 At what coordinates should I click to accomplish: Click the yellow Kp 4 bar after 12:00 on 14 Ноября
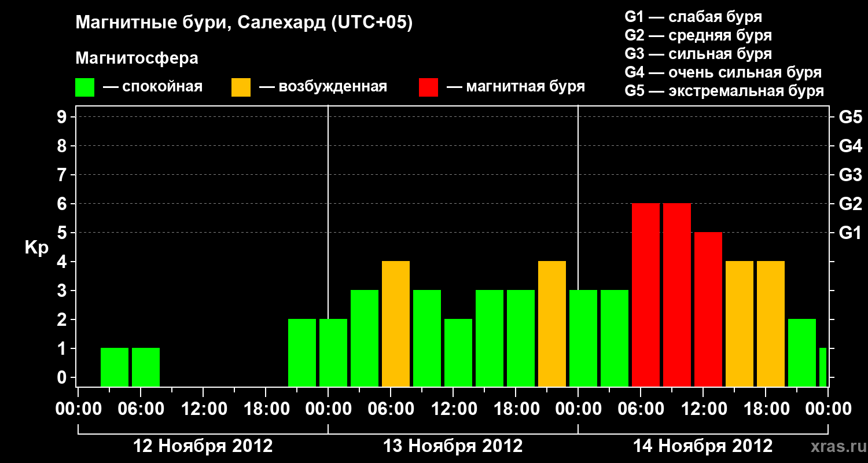740,324
